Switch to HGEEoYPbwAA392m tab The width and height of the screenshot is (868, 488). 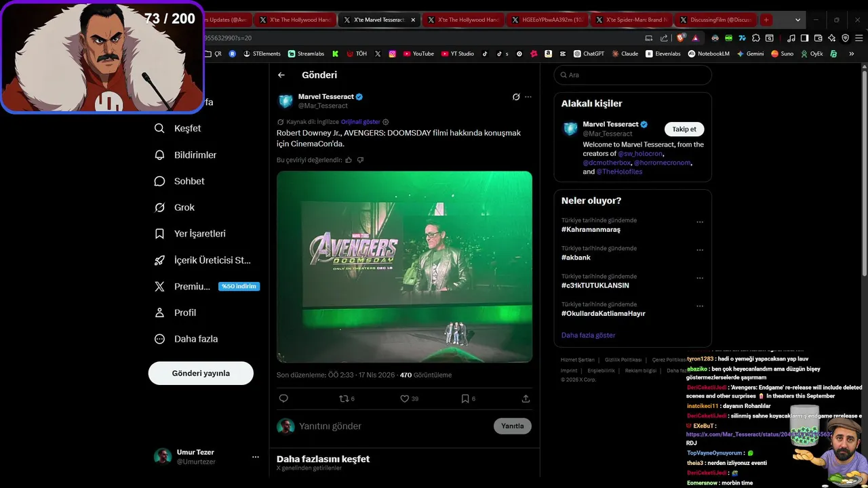point(548,20)
